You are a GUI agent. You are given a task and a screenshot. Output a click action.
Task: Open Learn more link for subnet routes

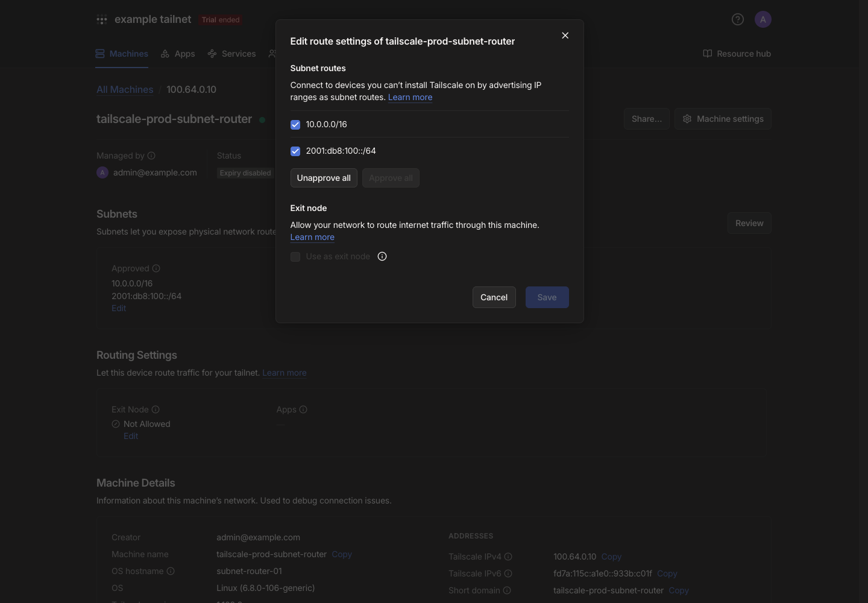(410, 97)
